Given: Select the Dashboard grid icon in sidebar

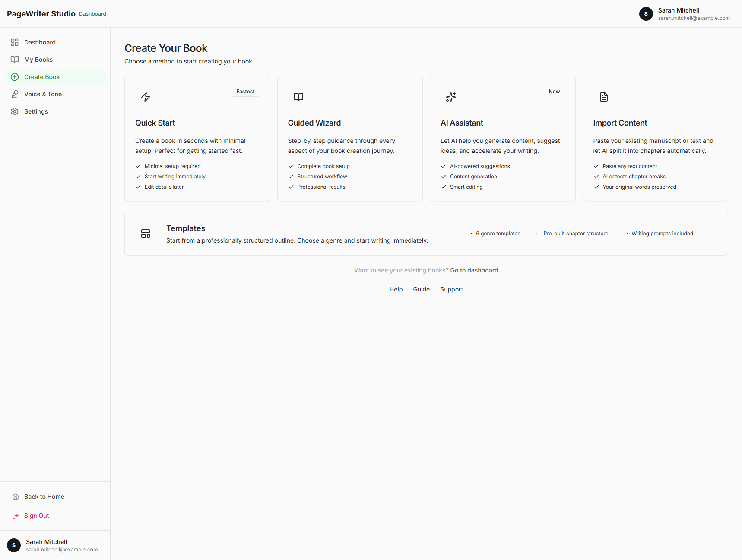Looking at the screenshot, I should click(14, 42).
